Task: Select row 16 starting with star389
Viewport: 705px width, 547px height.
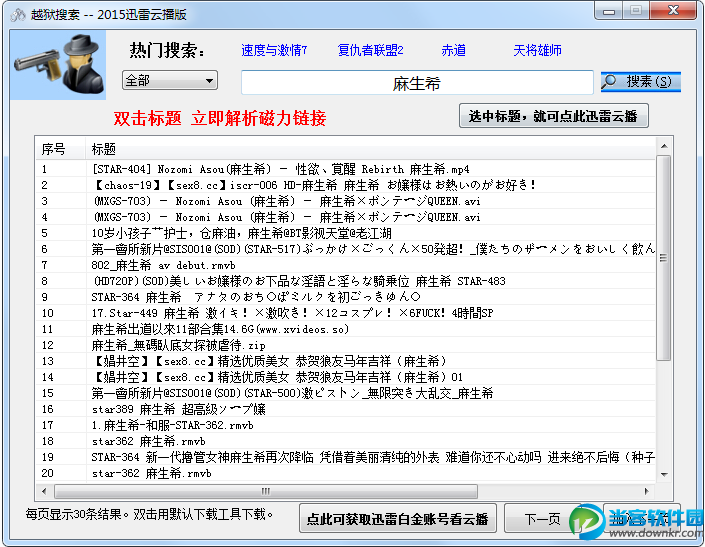Action: tap(345, 409)
